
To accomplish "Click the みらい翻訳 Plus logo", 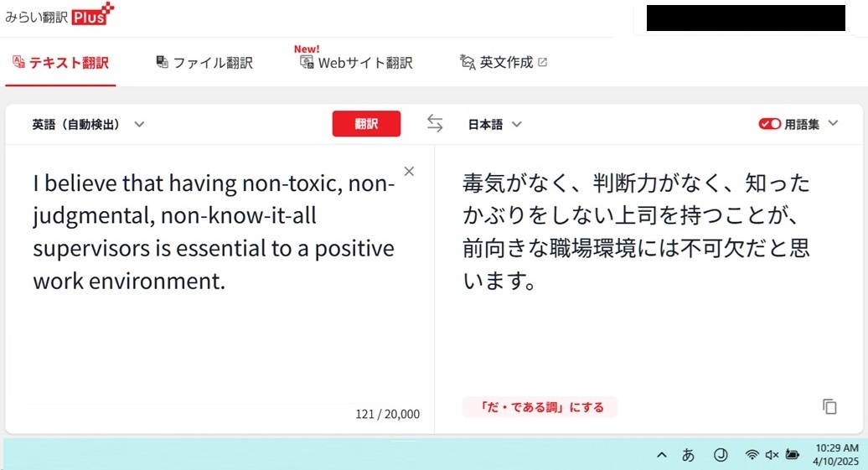I will tap(59, 15).
